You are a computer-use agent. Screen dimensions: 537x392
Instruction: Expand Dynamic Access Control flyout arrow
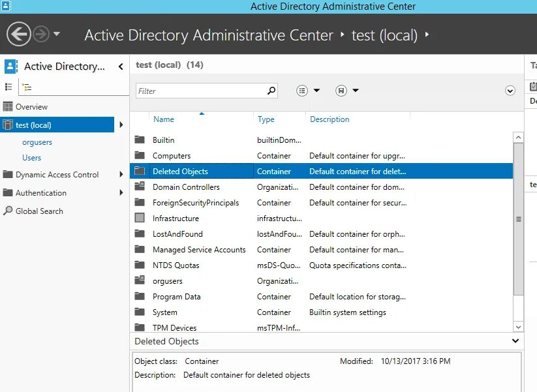(x=121, y=174)
